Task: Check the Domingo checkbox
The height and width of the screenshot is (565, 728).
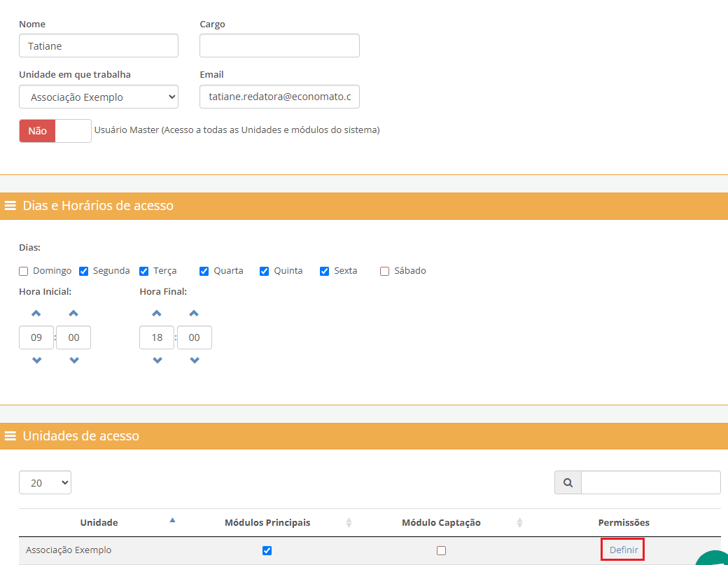Action: [x=24, y=271]
